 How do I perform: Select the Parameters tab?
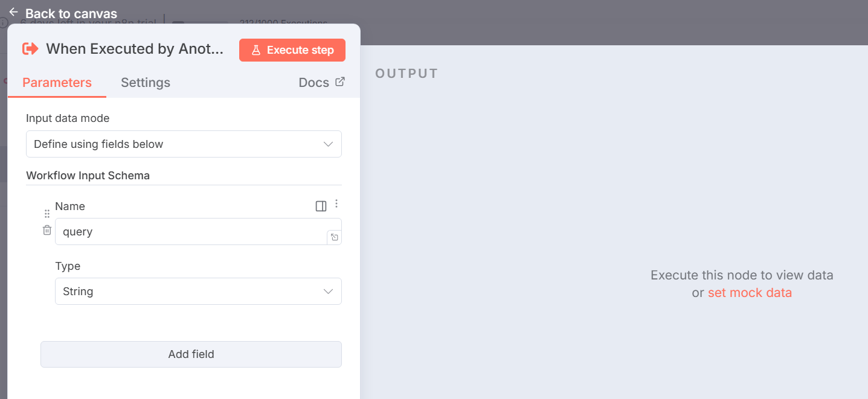57,83
